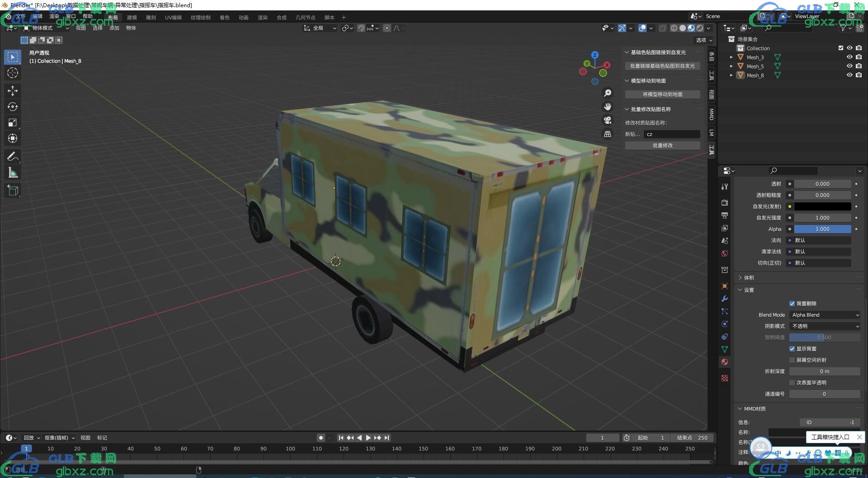Click the pan view hand icon
868x478 pixels.
click(x=608, y=107)
